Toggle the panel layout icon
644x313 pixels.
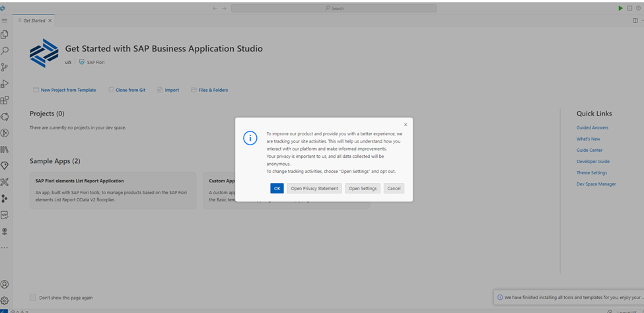[629, 8]
